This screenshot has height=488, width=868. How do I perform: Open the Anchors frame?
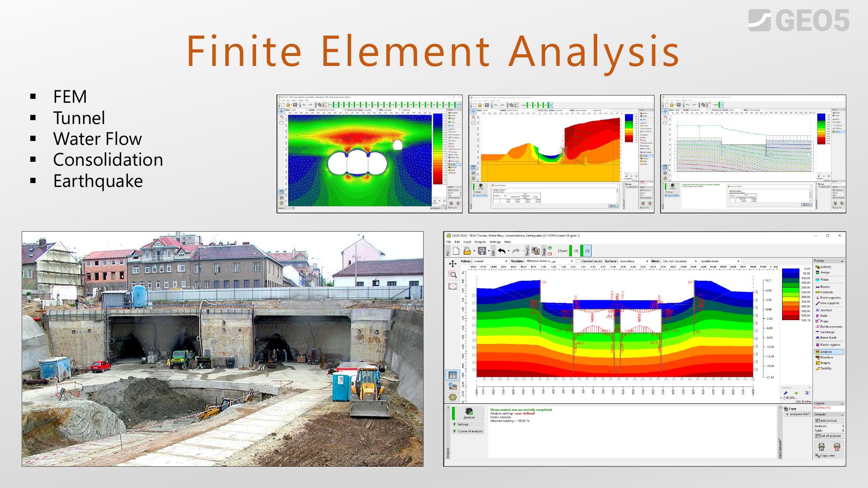tap(829, 310)
